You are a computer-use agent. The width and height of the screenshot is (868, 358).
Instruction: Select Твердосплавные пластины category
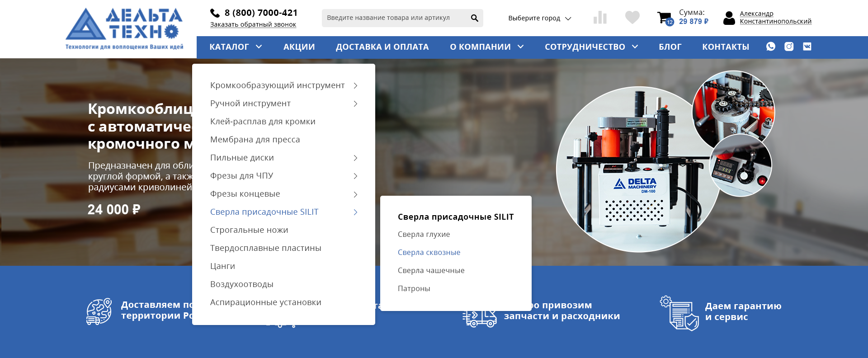coord(266,248)
